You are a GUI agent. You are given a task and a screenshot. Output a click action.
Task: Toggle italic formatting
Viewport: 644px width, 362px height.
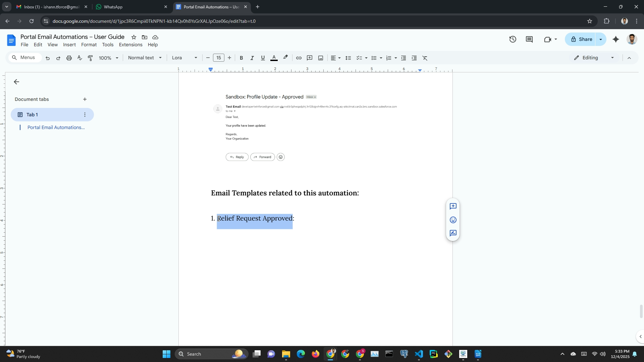click(252, 58)
